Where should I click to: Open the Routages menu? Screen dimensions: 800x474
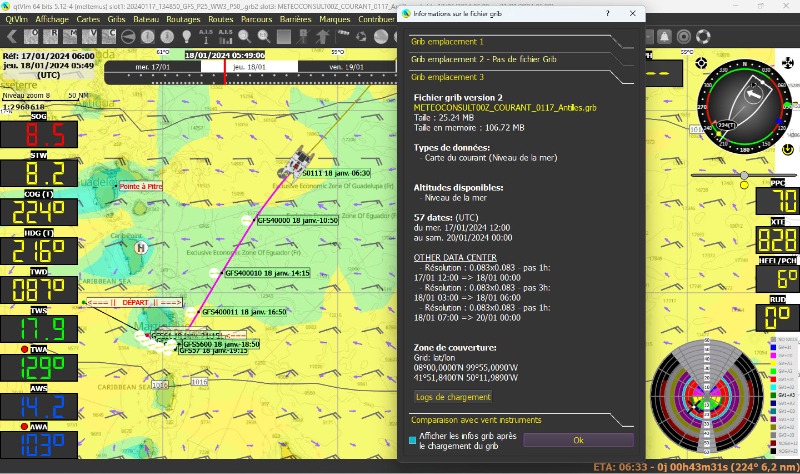[x=183, y=19]
